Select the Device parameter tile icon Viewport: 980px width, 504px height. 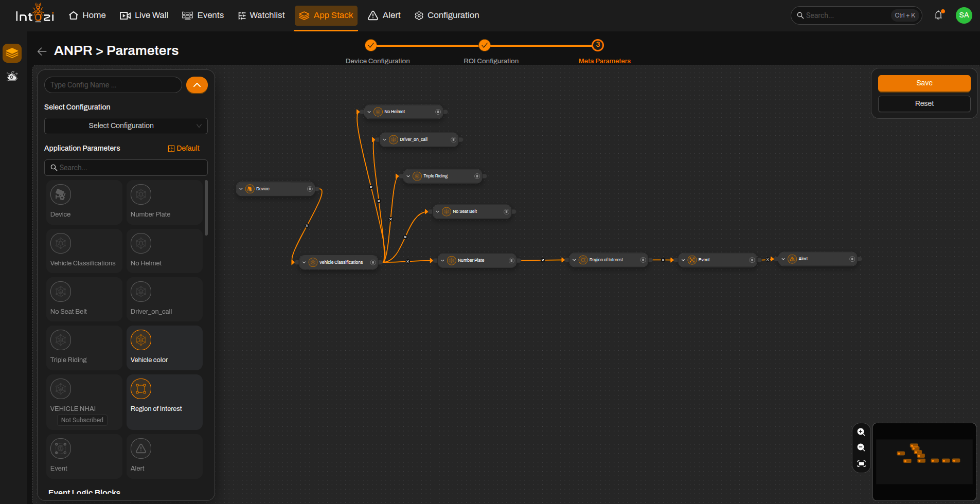61,195
